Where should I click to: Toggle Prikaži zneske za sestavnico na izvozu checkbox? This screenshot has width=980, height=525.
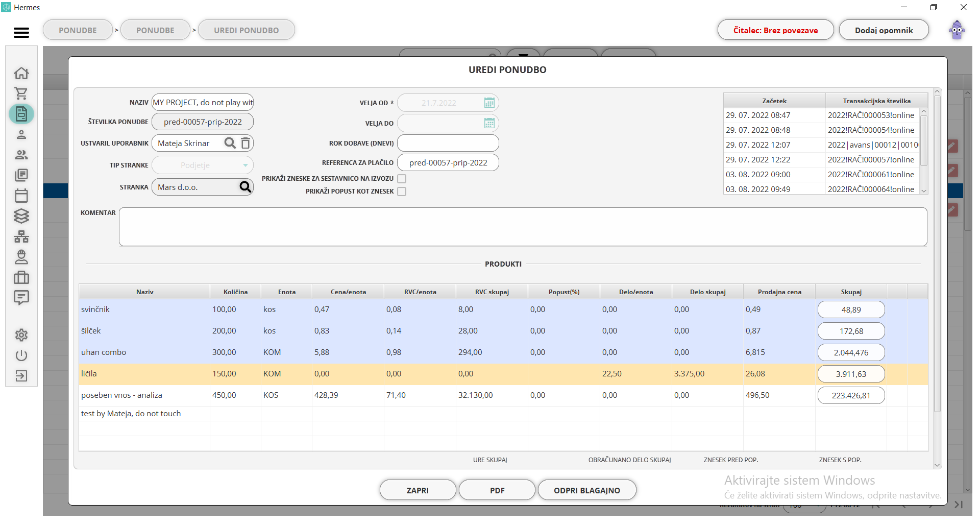[x=402, y=179]
